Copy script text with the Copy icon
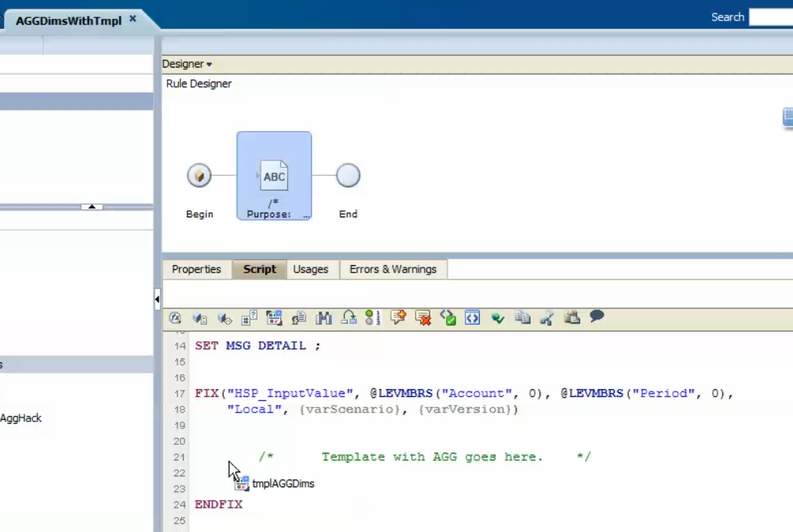Image resolution: width=793 pixels, height=532 pixels. pos(522,317)
